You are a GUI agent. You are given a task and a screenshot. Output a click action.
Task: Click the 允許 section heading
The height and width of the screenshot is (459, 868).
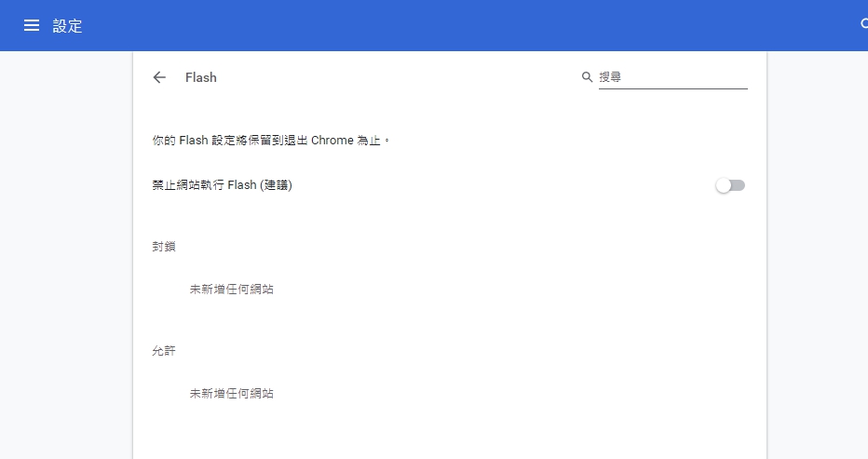[x=164, y=350]
